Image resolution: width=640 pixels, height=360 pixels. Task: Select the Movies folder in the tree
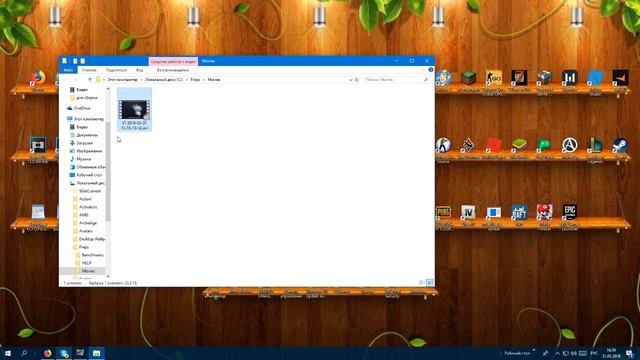tap(87, 271)
